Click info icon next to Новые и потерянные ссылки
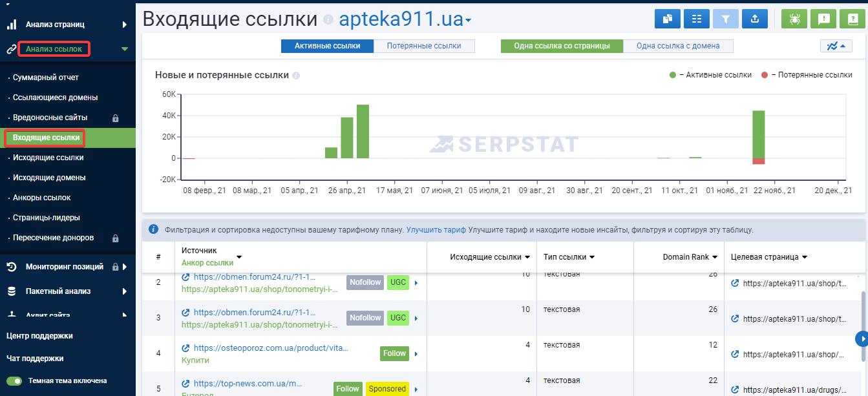 coord(296,76)
